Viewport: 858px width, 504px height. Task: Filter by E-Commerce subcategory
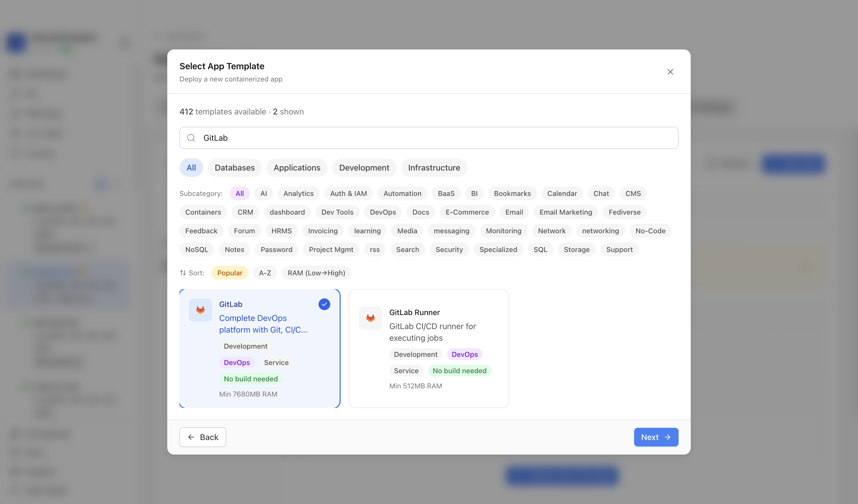467,212
